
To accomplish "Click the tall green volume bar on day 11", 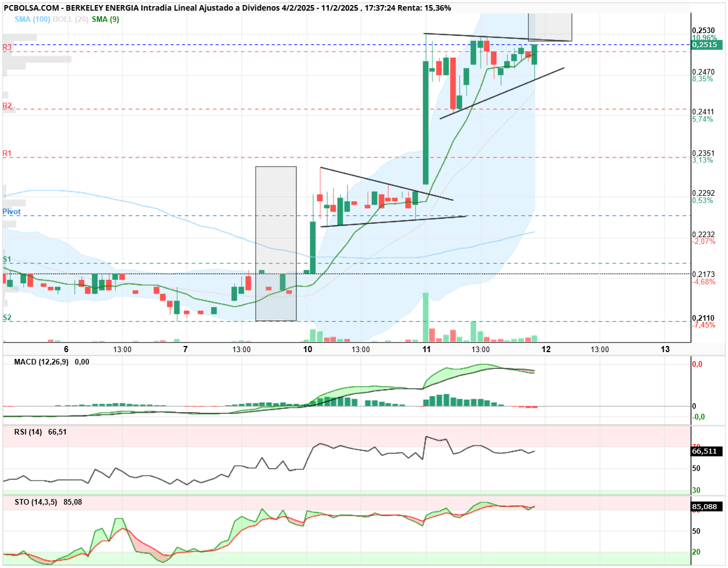I will tap(426, 317).
